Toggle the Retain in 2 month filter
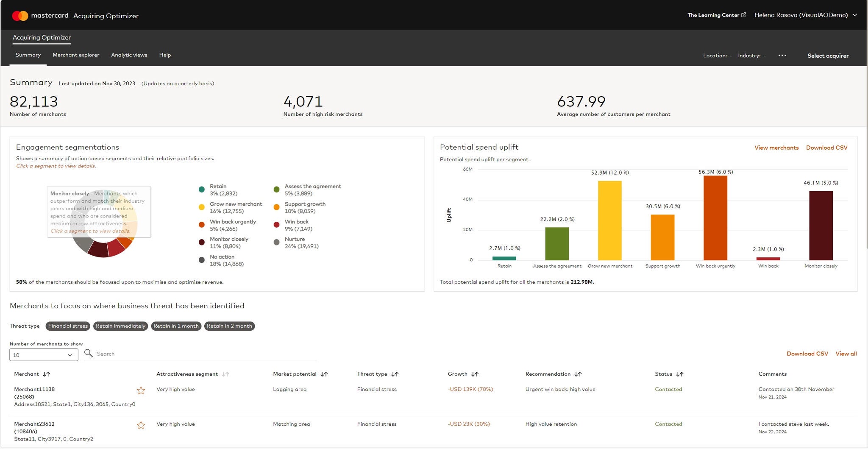Screen dimensions: 868x449 tap(229, 326)
